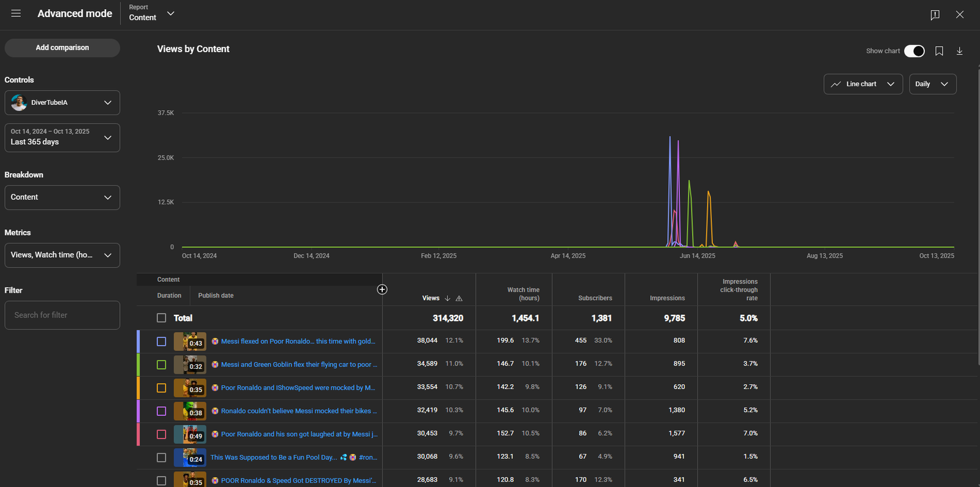Image resolution: width=980 pixels, height=487 pixels.
Task: Click the Add comparison button
Action: [x=62, y=48]
